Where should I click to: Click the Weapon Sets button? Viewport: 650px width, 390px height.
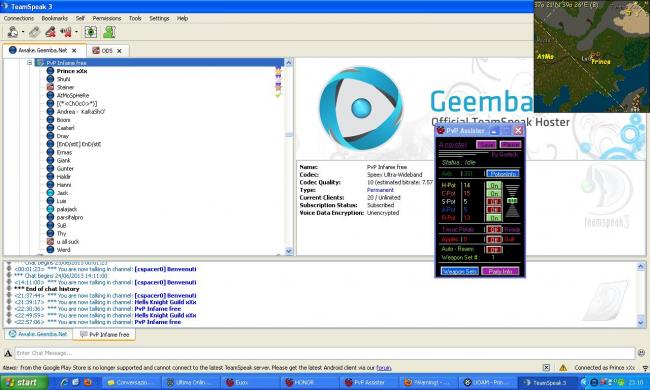tap(460, 271)
